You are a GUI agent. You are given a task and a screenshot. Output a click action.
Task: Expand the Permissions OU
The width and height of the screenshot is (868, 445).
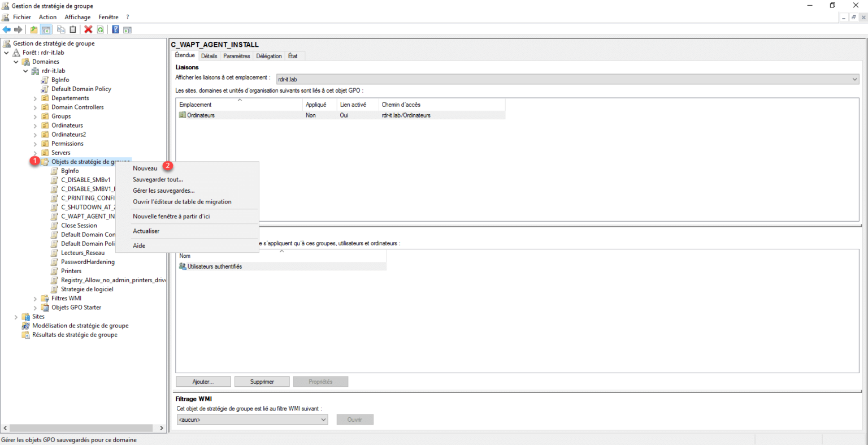coord(35,144)
